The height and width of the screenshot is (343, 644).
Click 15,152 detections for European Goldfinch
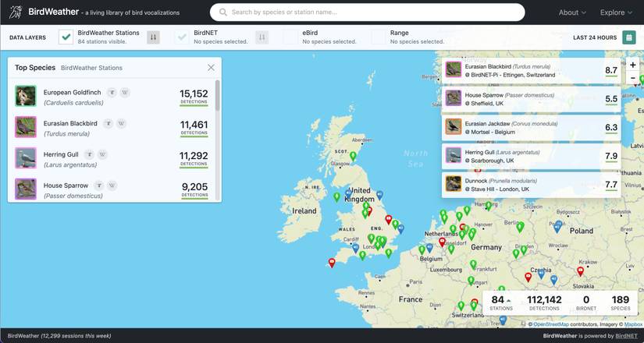pyautogui.click(x=194, y=97)
